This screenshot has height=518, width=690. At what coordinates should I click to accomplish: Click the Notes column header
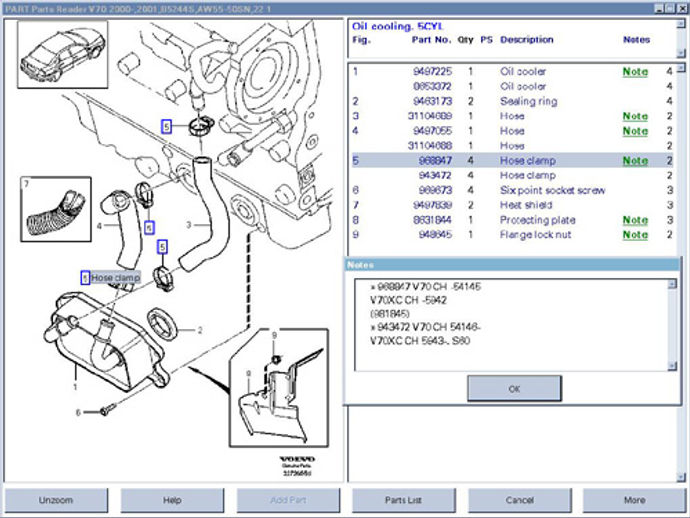636,40
